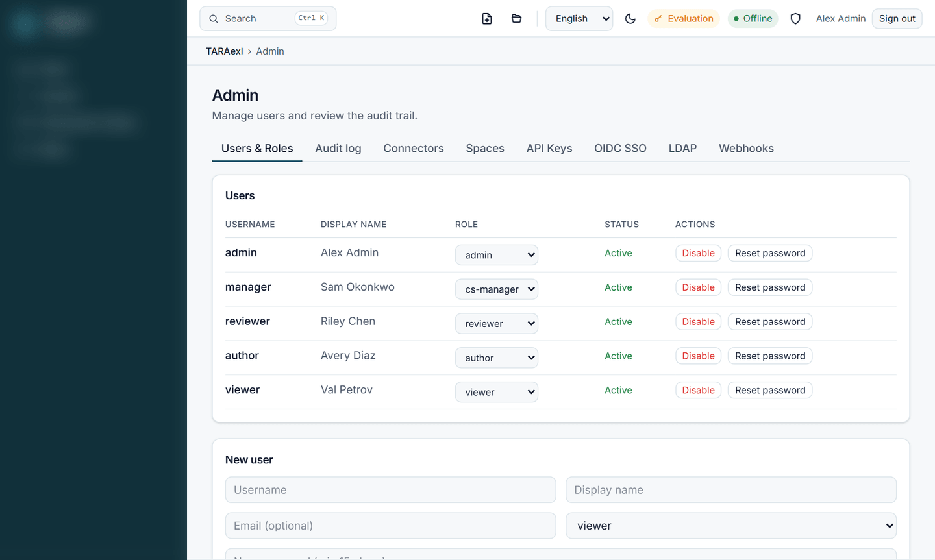Click the shield icon next to Alex Admin
Screen dimensions: 935x560
795,19
